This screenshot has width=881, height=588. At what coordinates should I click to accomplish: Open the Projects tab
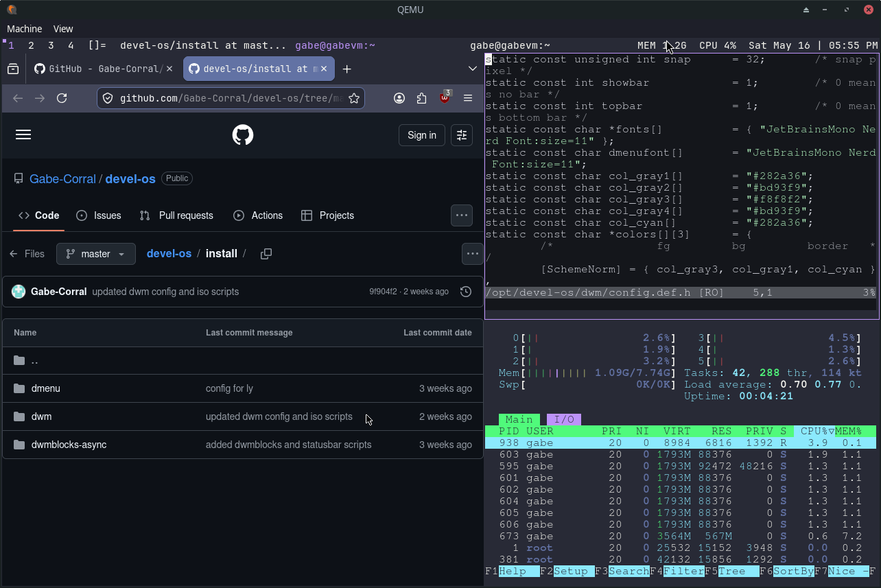tap(328, 215)
